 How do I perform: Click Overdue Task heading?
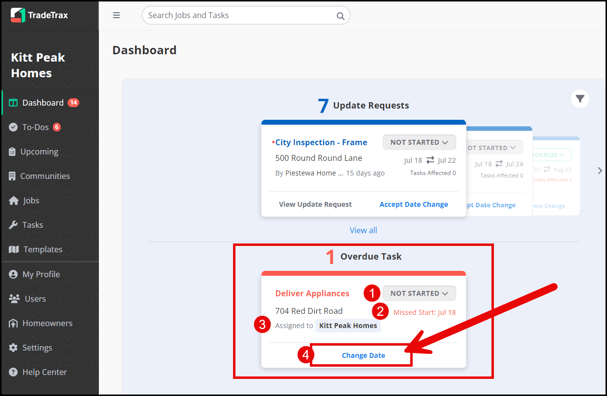[x=371, y=256]
